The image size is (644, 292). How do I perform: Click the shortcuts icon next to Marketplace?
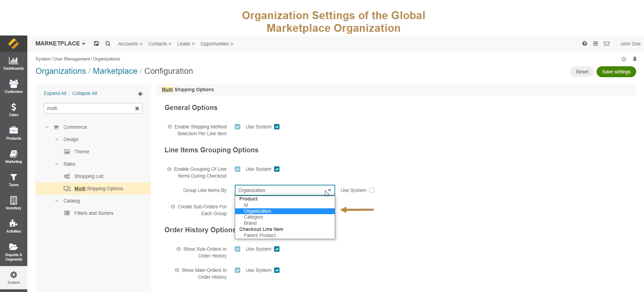pos(97,44)
